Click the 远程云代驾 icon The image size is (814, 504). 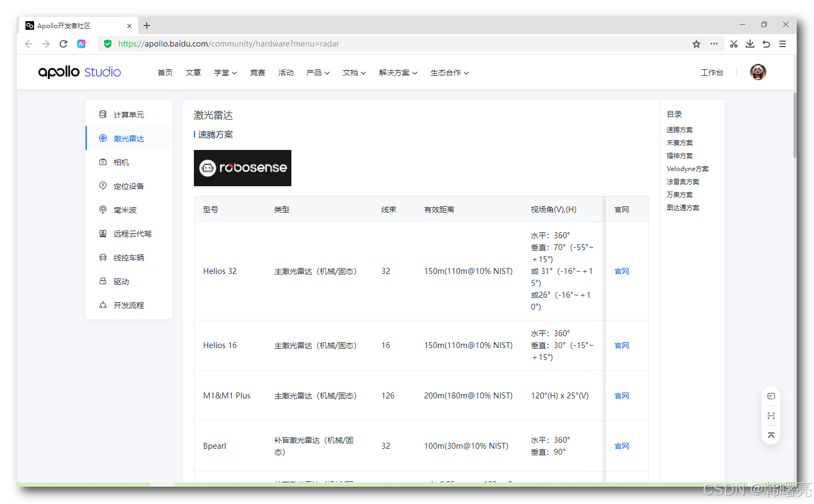pos(103,233)
